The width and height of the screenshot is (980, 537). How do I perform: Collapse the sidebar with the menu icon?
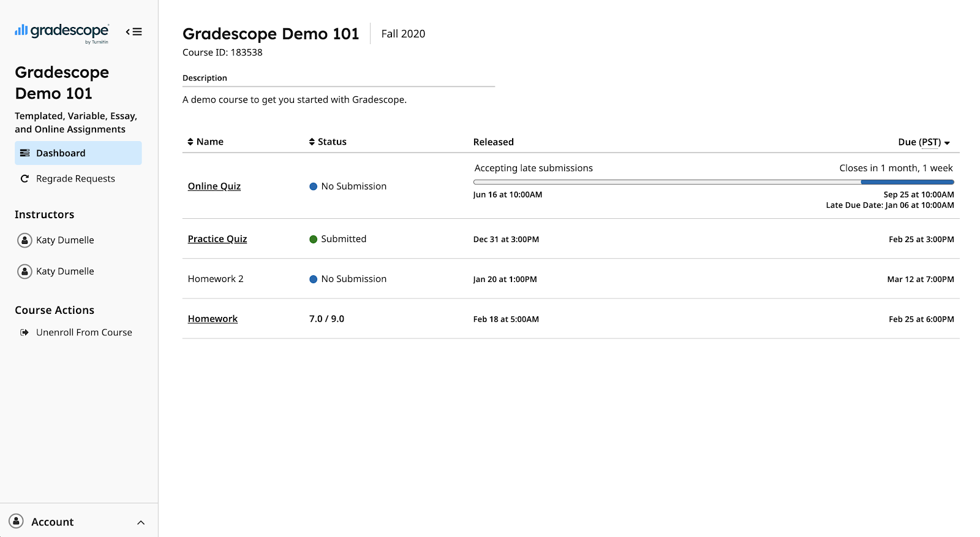(x=134, y=32)
